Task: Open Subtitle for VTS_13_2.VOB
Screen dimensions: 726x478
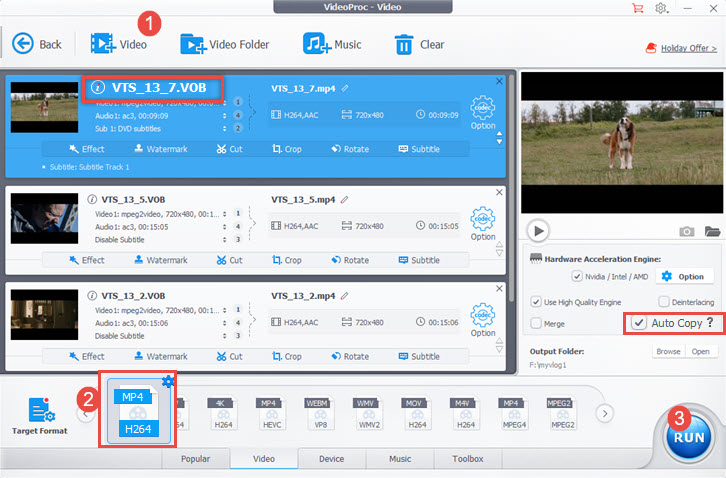Action: coord(419,357)
